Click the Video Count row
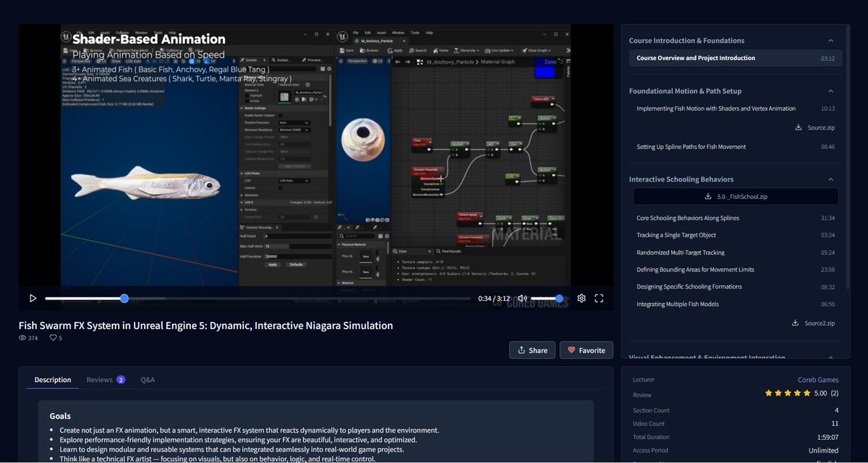This screenshot has height=463, width=868. tap(736, 423)
